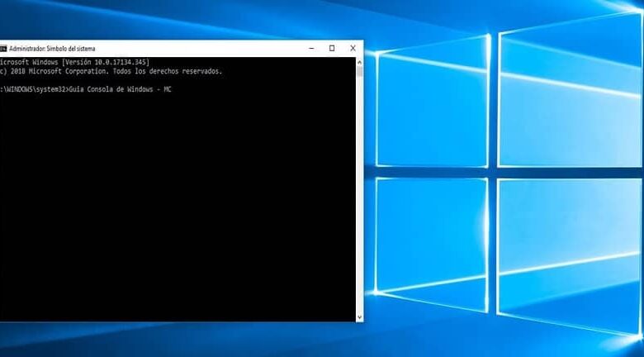Minimize the Símbolo del sistema window
The width and height of the screenshot is (644, 357).
tap(311, 49)
